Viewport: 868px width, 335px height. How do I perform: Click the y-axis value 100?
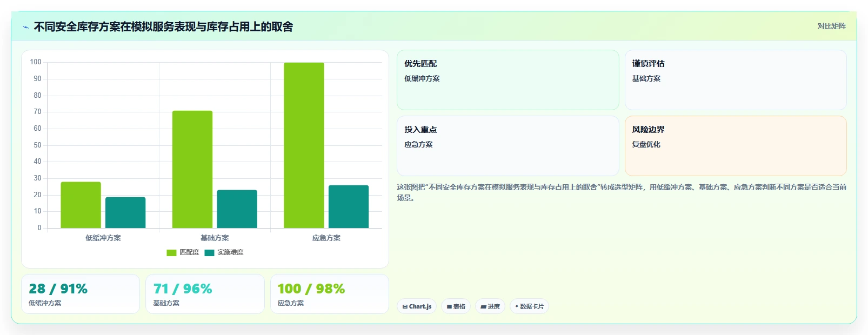pyautogui.click(x=36, y=62)
